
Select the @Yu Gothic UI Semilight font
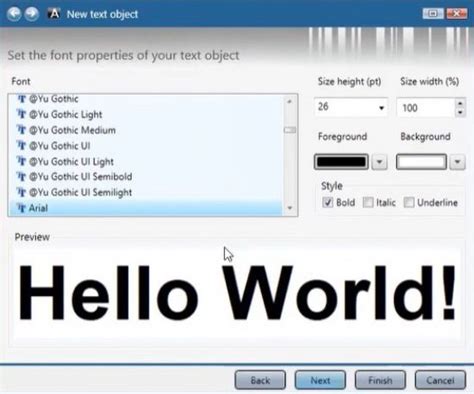coord(145,192)
